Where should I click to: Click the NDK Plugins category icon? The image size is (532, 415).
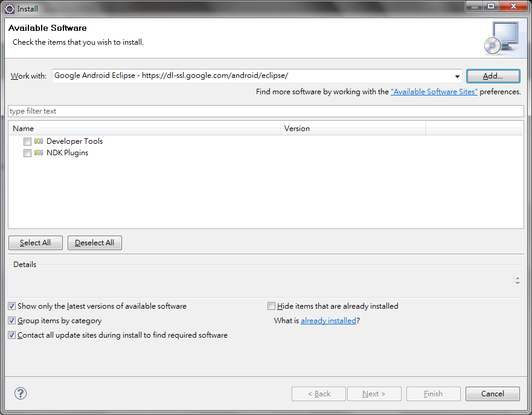(39, 153)
